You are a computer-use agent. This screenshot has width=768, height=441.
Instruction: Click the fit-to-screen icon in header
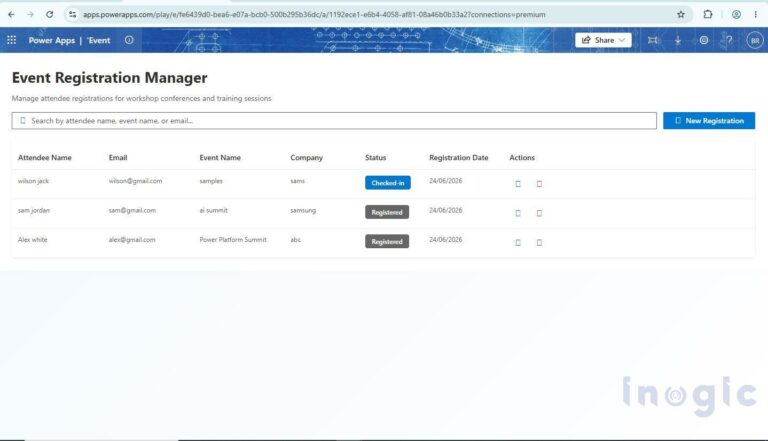click(652, 40)
